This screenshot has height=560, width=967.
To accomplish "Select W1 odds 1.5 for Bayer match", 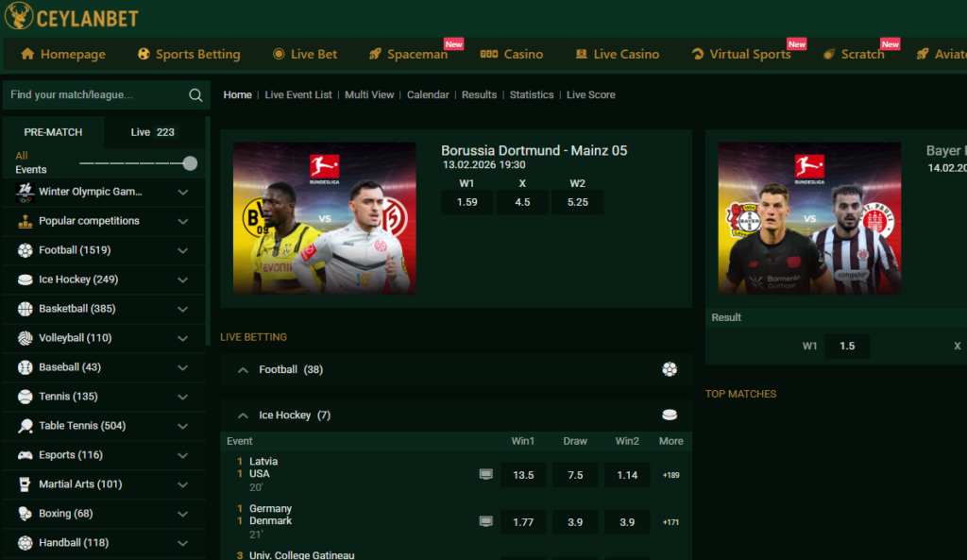I will coord(847,346).
